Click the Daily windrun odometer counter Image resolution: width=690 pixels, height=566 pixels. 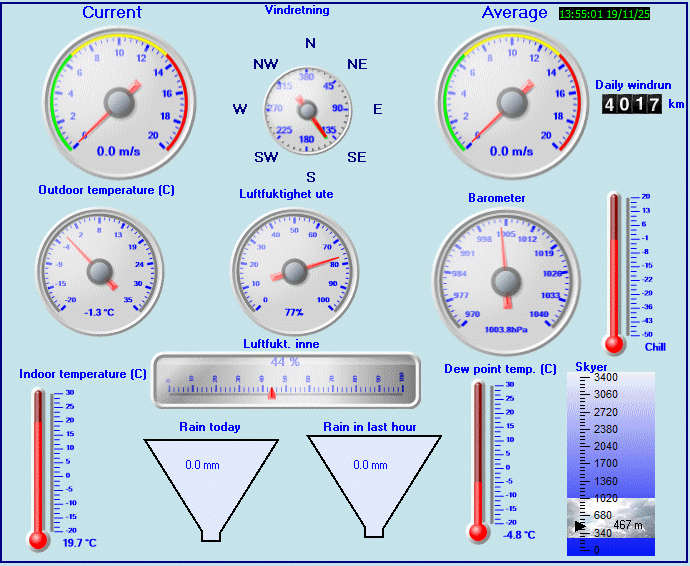point(632,105)
